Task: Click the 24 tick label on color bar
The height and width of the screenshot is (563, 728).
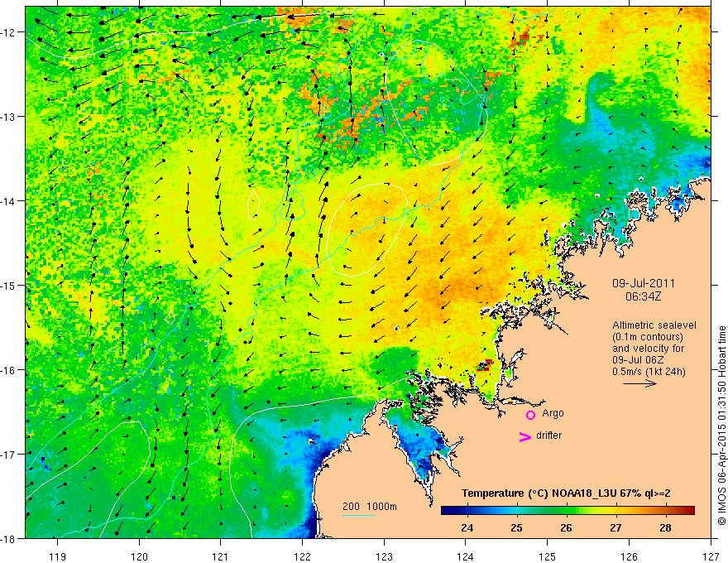Action: click(467, 527)
